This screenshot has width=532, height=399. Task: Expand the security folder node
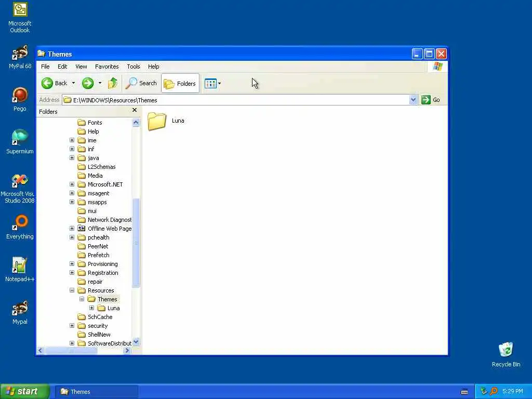pyautogui.click(x=72, y=325)
